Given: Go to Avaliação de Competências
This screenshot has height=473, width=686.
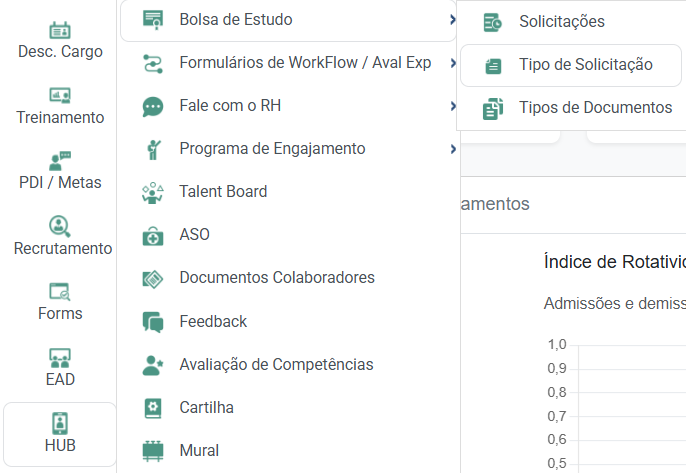Looking at the screenshot, I should click(x=276, y=365).
